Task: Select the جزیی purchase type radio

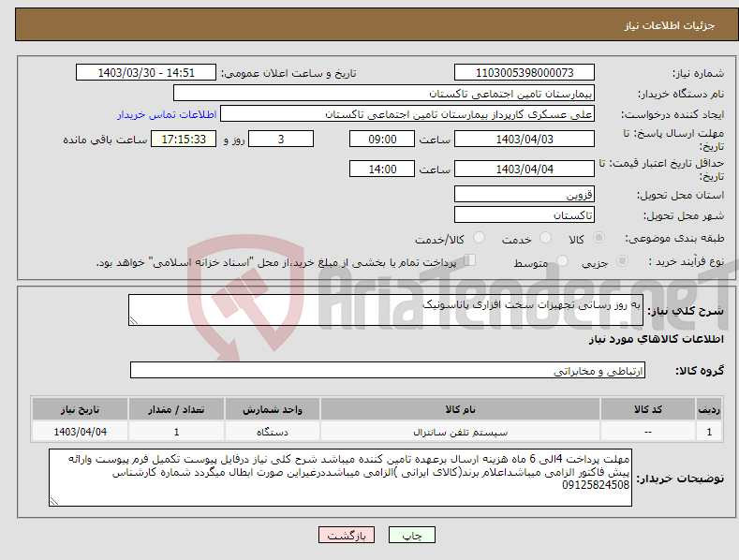Action: tap(622, 261)
